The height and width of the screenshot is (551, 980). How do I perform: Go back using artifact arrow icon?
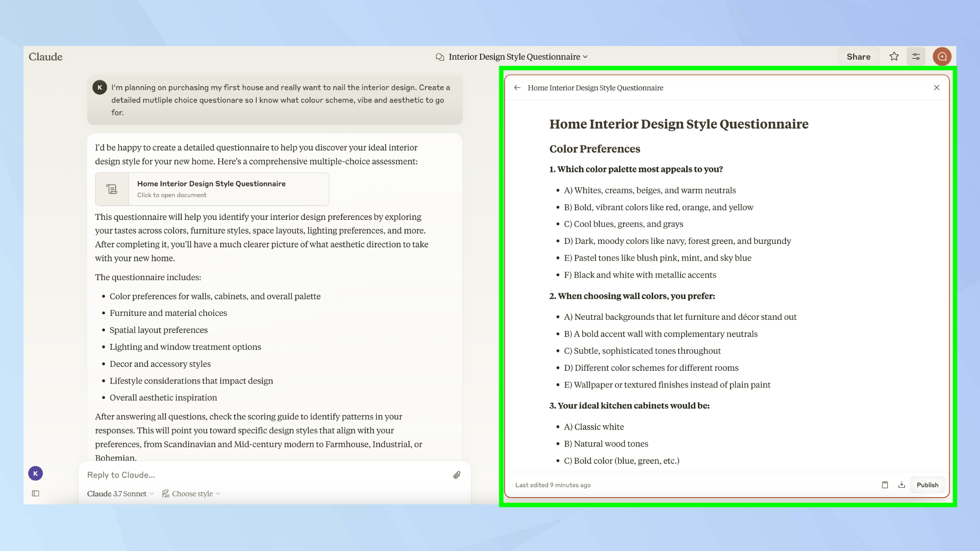517,88
